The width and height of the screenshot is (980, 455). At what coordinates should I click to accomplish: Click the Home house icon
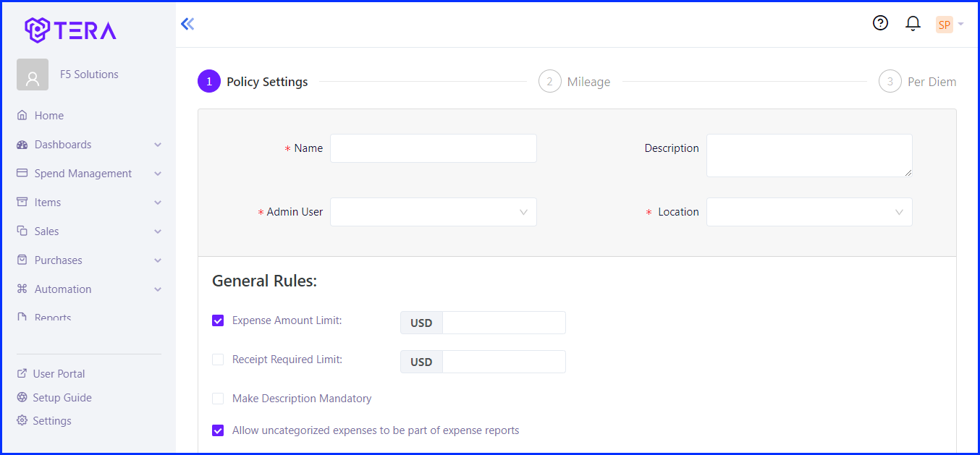[22, 116]
